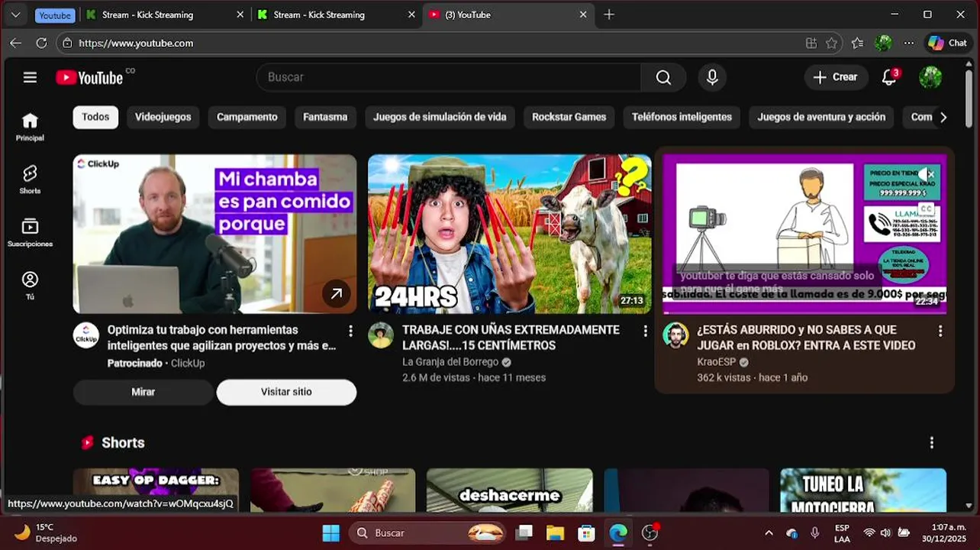This screenshot has height=550, width=980.
Task: Select the Videojuegos filter chip
Action: 163,117
